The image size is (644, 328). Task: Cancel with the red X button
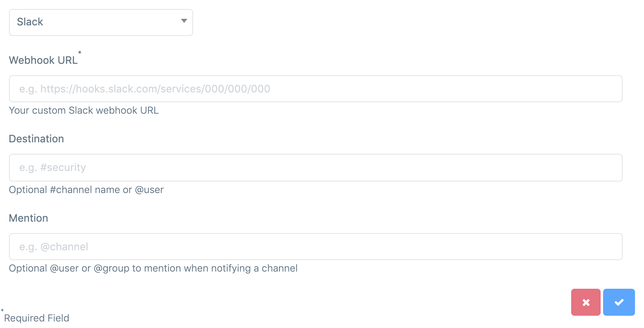point(586,302)
